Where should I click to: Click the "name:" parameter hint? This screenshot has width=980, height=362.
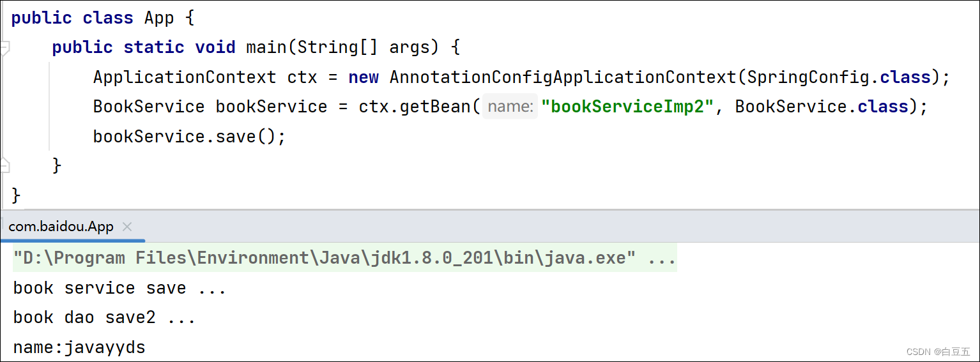(510, 107)
